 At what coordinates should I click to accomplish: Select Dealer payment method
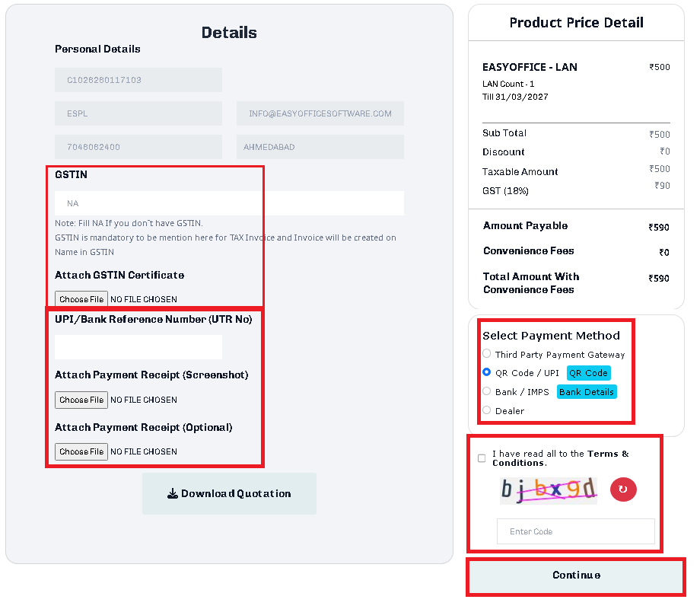(487, 410)
